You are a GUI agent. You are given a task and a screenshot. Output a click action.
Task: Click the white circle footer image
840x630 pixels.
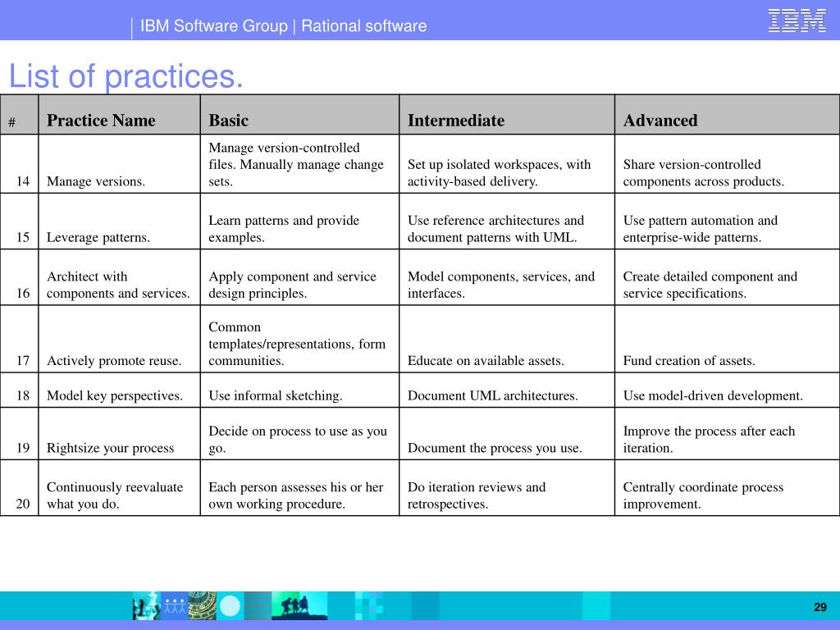[x=231, y=606]
